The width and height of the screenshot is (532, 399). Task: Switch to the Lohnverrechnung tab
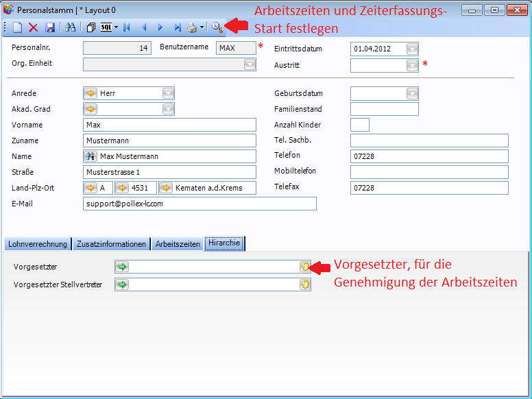coord(37,244)
